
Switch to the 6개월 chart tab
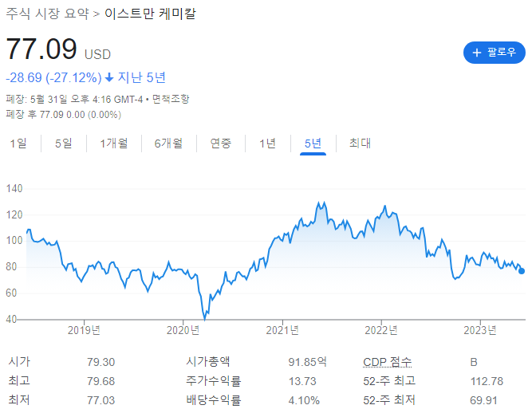coord(168,144)
